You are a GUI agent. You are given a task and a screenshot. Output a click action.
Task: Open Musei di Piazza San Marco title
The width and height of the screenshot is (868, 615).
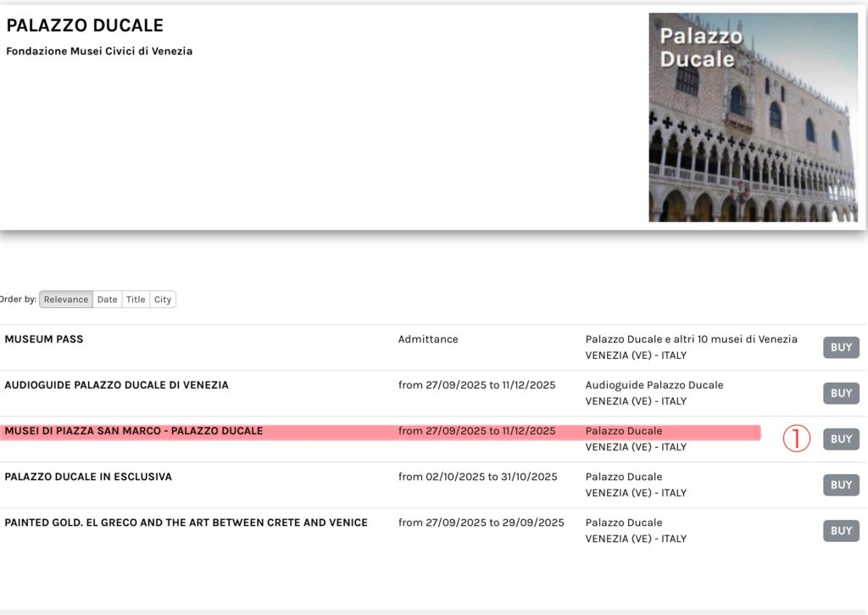(x=134, y=431)
